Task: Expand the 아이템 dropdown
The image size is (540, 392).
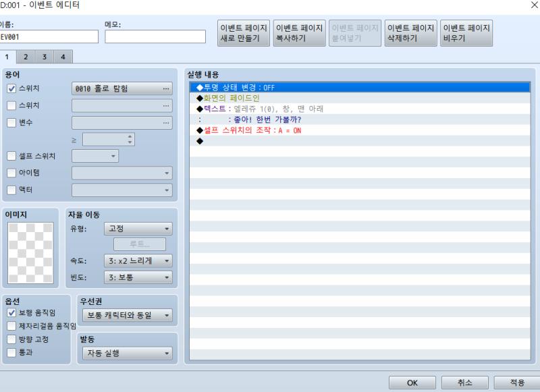Action: pyautogui.click(x=122, y=173)
